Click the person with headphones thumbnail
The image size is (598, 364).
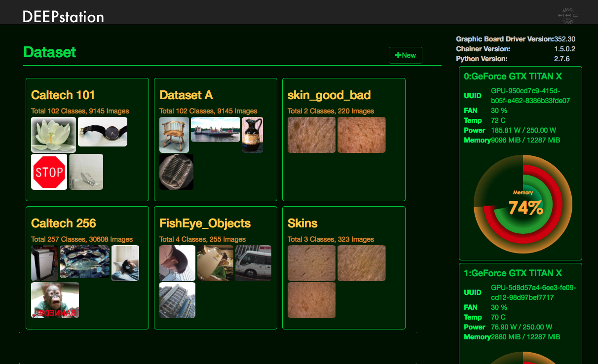[x=125, y=263]
